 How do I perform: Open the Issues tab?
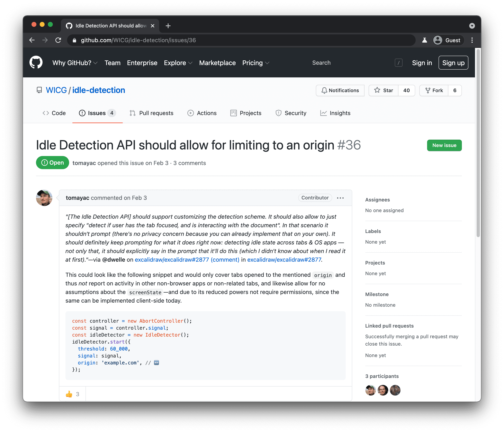(x=96, y=113)
